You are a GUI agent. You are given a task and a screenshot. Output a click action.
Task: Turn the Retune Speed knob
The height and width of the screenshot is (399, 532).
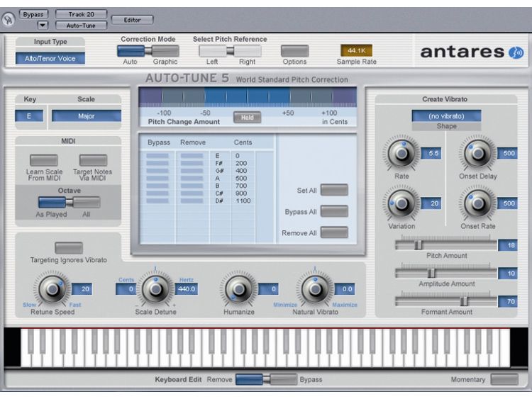tap(52, 289)
